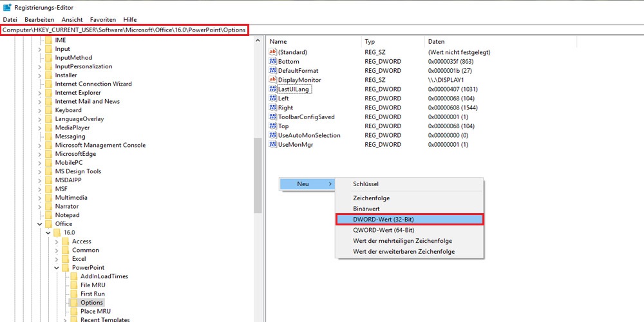Expand the Input tree node
This screenshot has height=322, width=644.
point(40,49)
